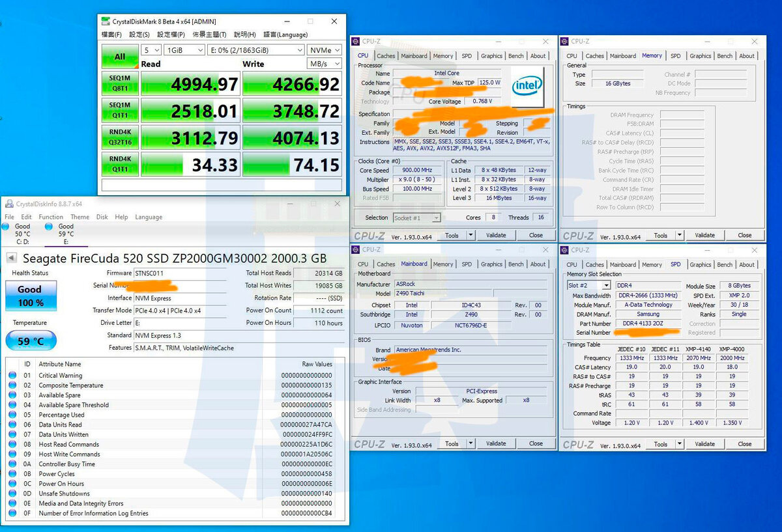The height and width of the screenshot is (532, 782).
Task: Click the CPU-Z icon in the SPD window title bar
Action: 566,250
